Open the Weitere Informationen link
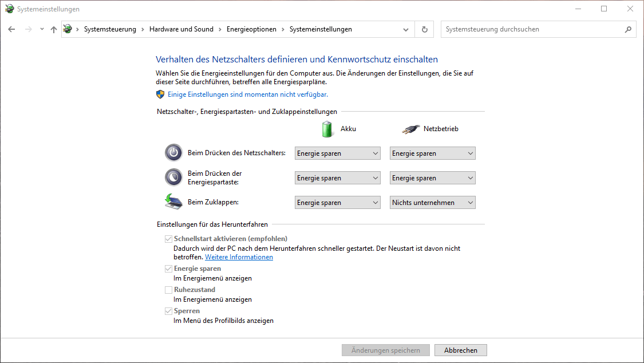Viewport: 644px width, 363px height. tap(239, 258)
